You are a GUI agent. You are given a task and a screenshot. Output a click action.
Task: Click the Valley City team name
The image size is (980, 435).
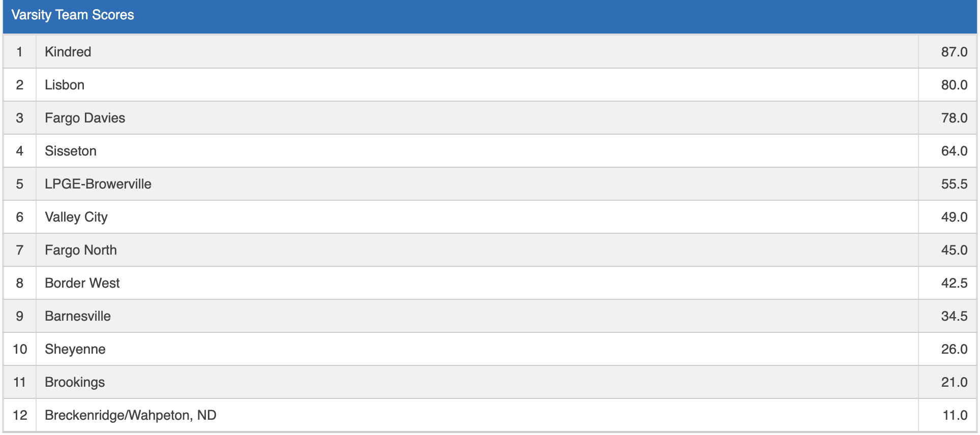point(76,217)
